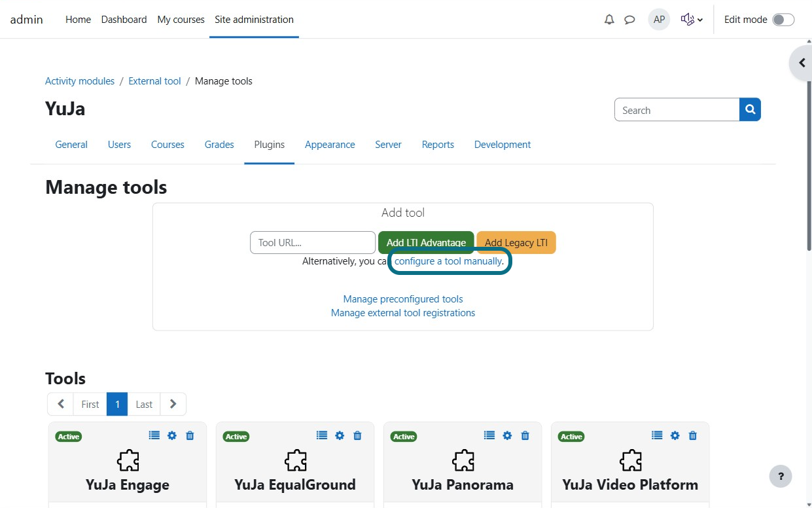Click the YuJa EqualGround tool name

coord(295,485)
